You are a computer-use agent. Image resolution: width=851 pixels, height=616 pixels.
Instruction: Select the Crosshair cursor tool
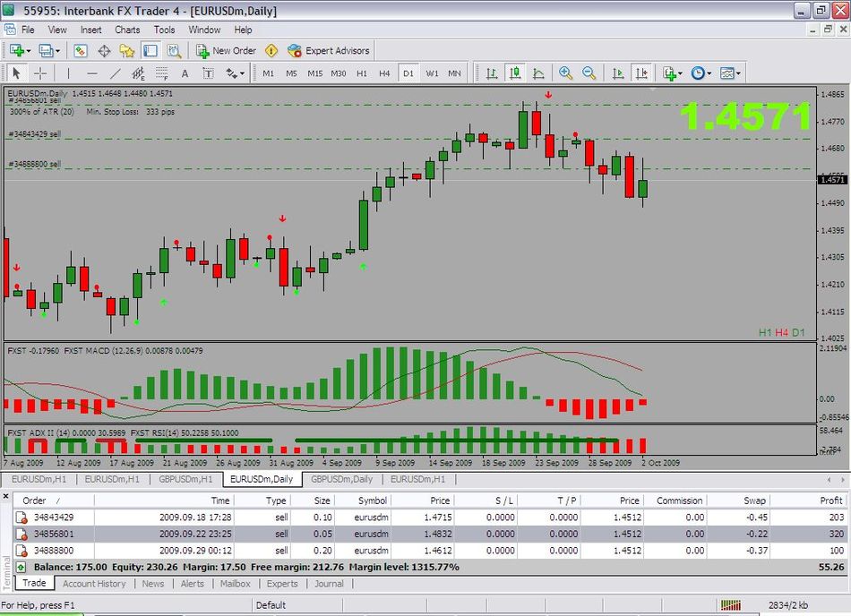click(x=40, y=73)
